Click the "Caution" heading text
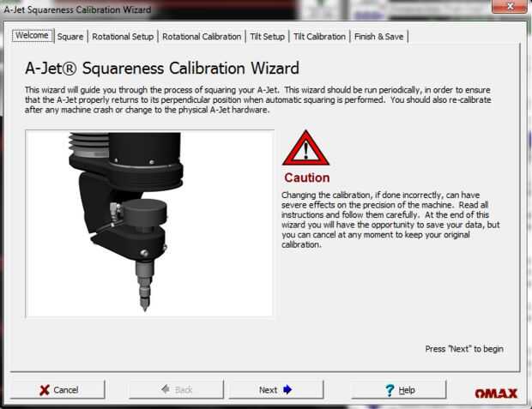Viewport: 532px width, 409px height. tap(306, 177)
